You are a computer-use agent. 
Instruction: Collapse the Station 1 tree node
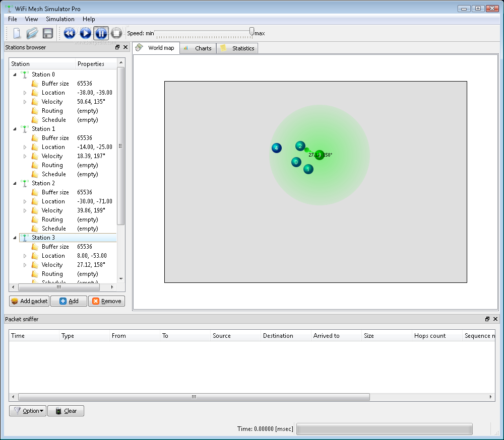coord(15,129)
